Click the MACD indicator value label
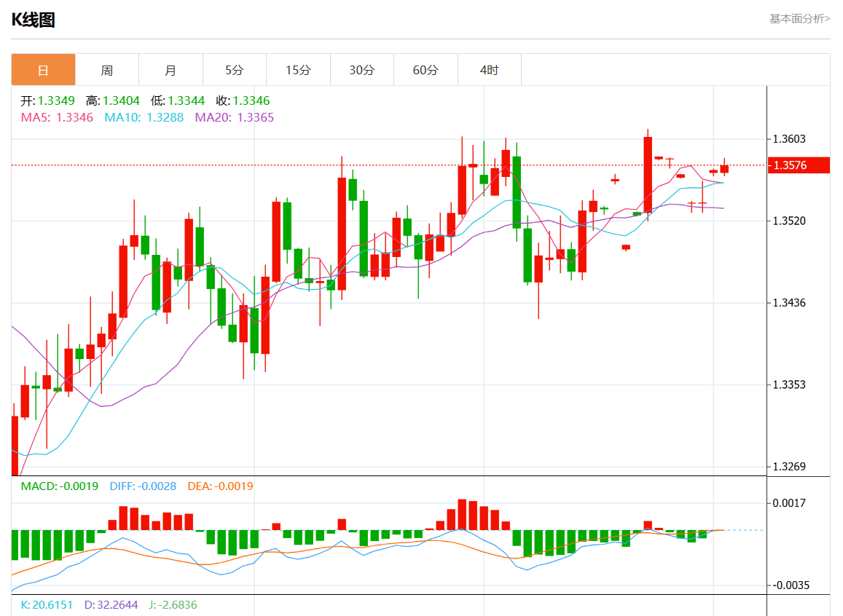Viewport: 843px width, 616px height. [59, 486]
